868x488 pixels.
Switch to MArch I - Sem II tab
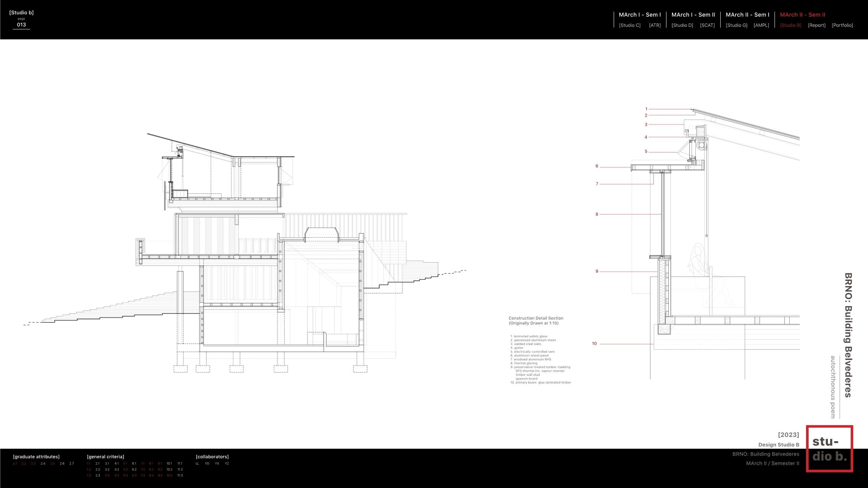pos(693,15)
